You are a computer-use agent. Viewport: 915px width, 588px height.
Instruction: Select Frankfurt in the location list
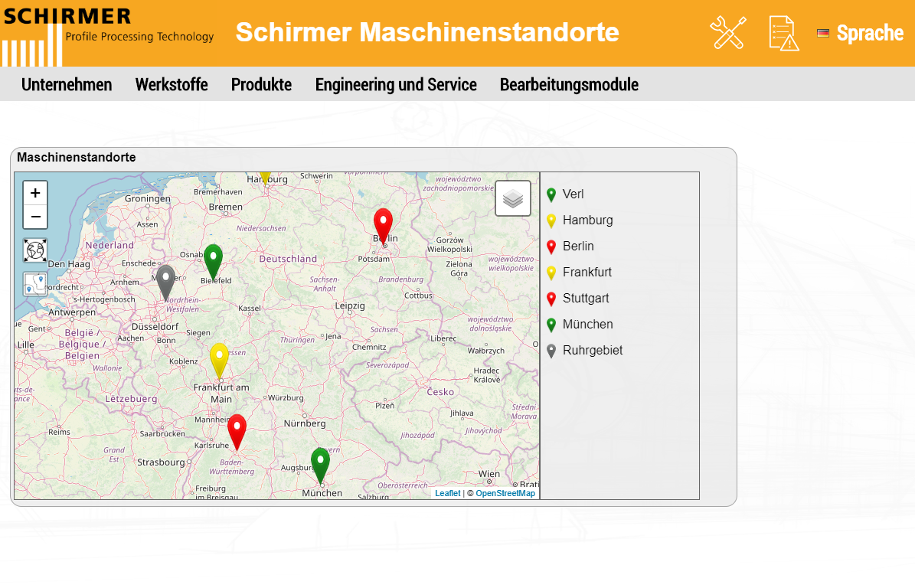point(587,273)
